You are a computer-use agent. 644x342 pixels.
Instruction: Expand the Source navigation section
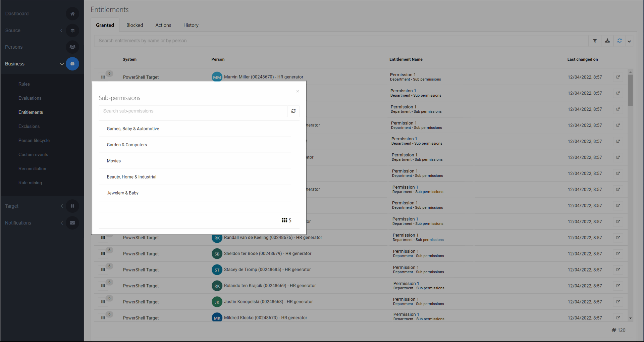click(x=62, y=31)
